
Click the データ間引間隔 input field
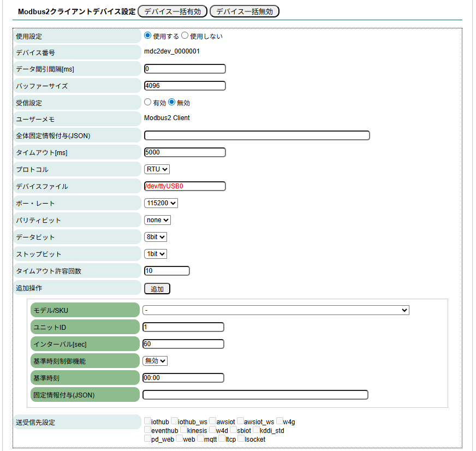pyautogui.click(x=185, y=69)
